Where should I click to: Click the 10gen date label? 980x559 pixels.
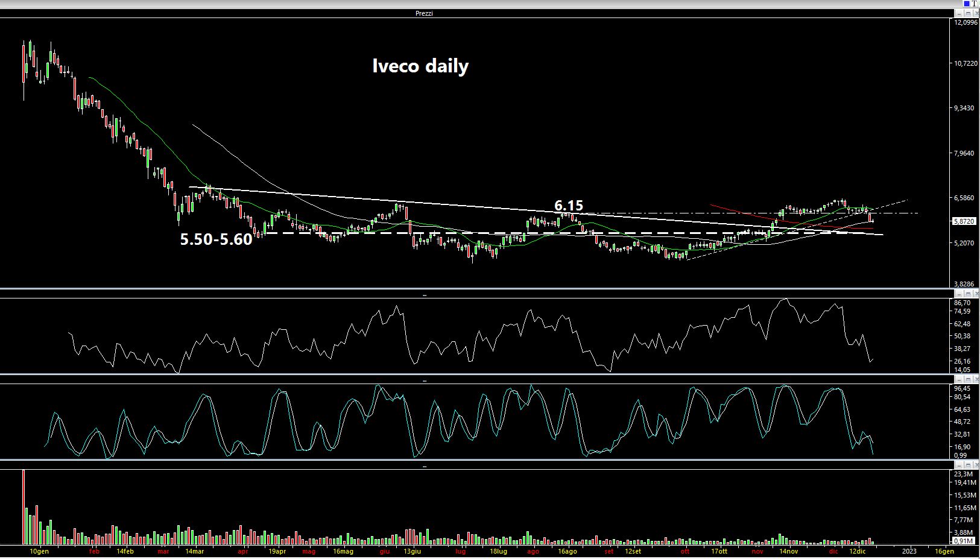tap(39, 551)
